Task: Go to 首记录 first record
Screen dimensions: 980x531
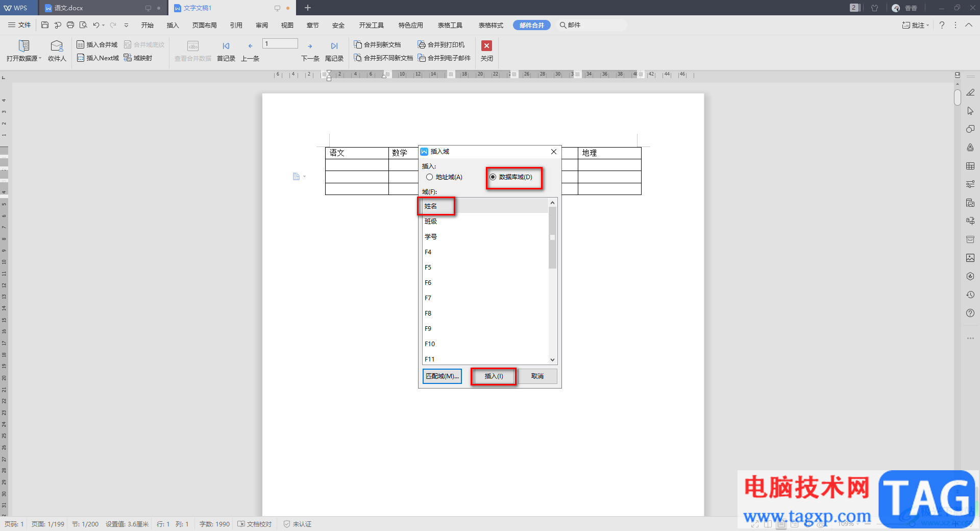Action: tap(226, 46)
